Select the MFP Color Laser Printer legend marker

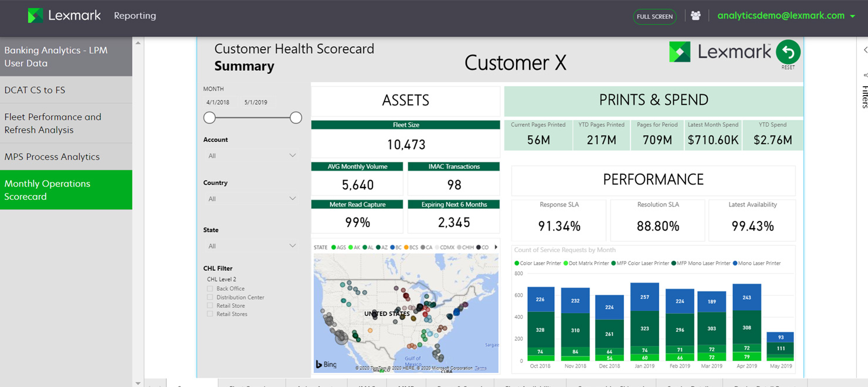614,263
